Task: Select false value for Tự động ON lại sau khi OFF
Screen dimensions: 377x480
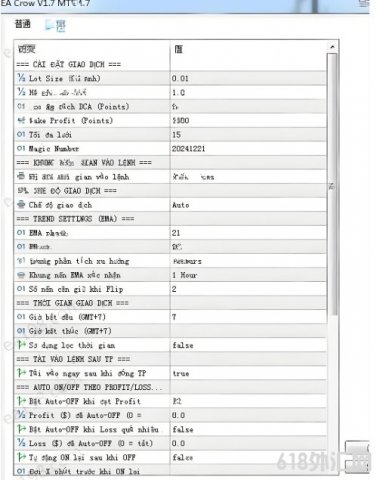Action: 183,458
